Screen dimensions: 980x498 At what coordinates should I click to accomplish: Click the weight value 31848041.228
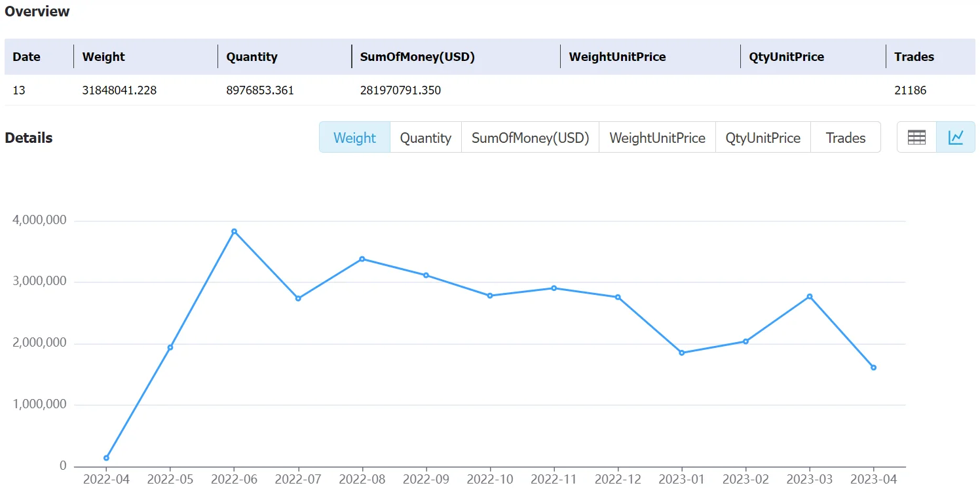coord(119,90)
